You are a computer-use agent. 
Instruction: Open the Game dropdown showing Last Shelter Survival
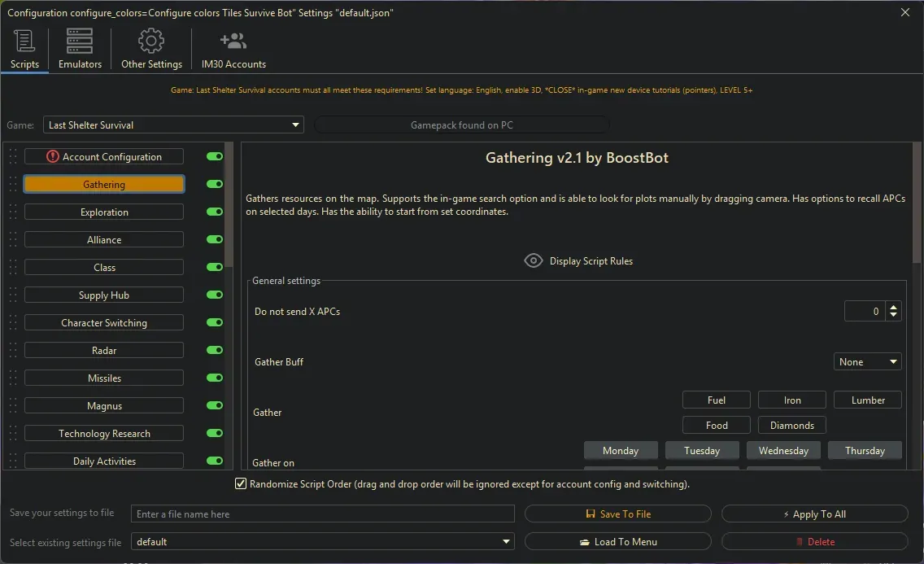point(173,125)
